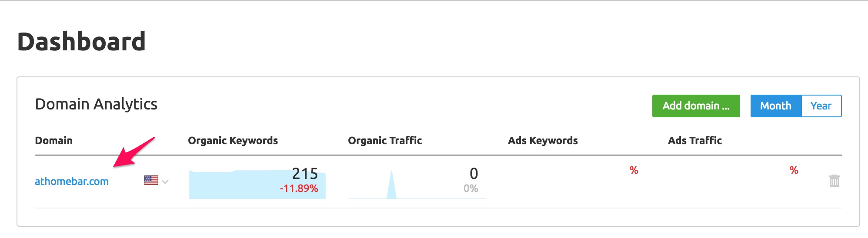Expand the country selector chevron
Screen dimensions: 868x238
165,182
